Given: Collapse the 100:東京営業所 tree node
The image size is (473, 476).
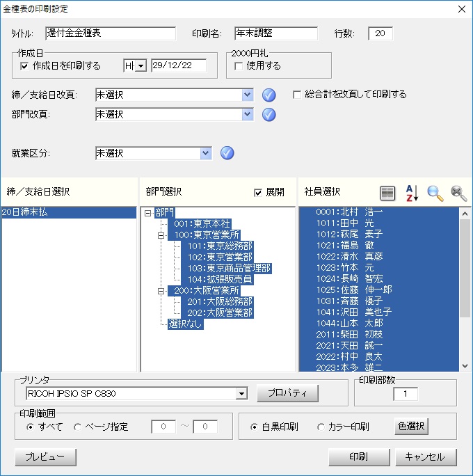Looking at the screenshot, I should 161,235.
